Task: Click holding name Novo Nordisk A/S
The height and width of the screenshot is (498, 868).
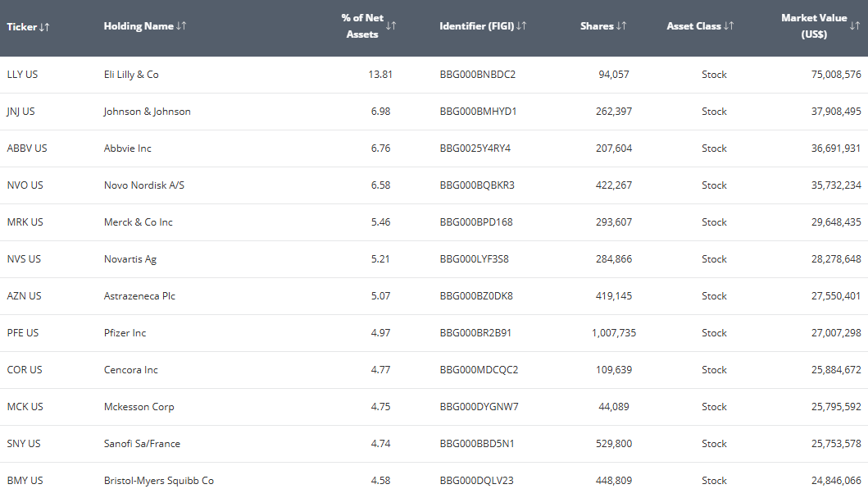Action: tap(144, 185)
